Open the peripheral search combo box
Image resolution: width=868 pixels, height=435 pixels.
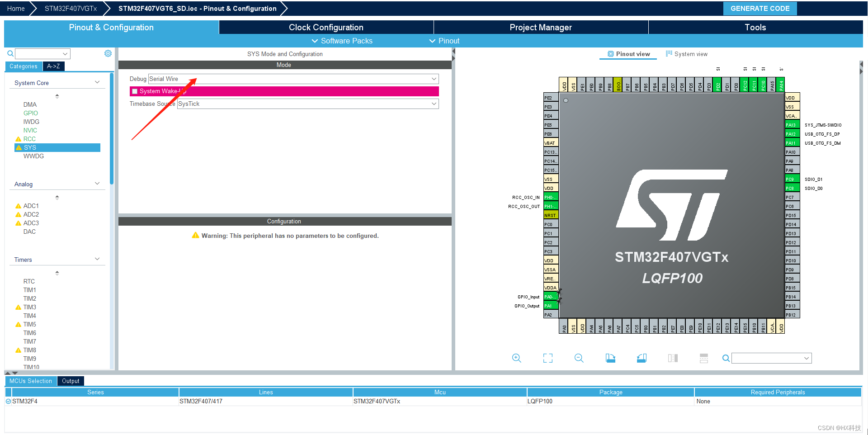(x=42, y=54)
